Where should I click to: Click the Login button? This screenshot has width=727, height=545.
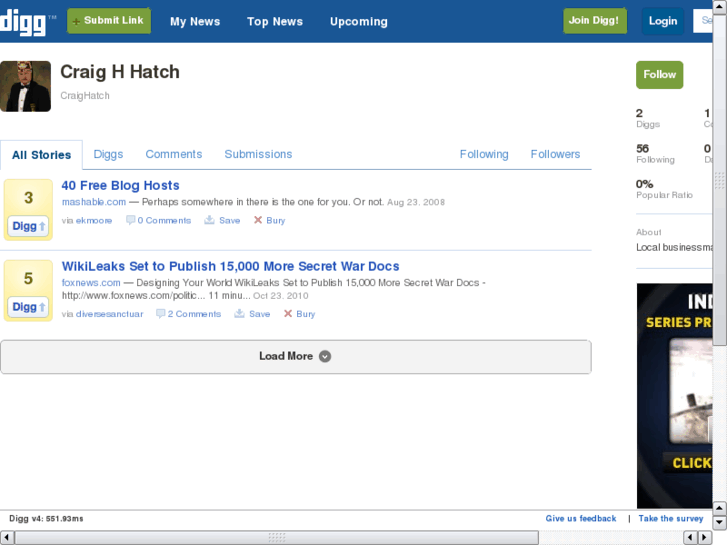pos(663,21)
